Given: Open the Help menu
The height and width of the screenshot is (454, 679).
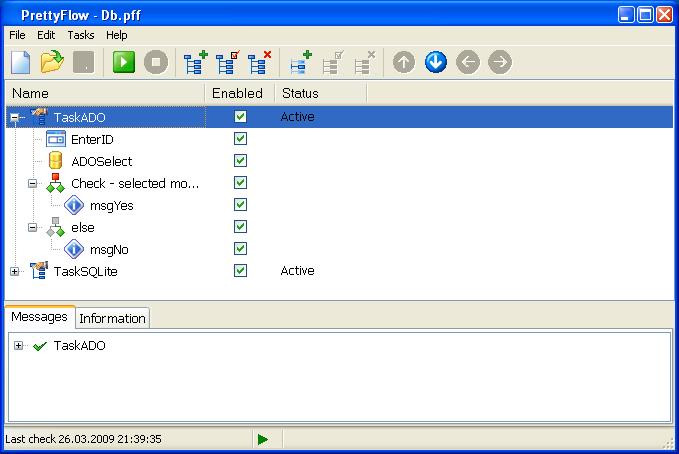Looking at the screenshot, I should (116, 35).
